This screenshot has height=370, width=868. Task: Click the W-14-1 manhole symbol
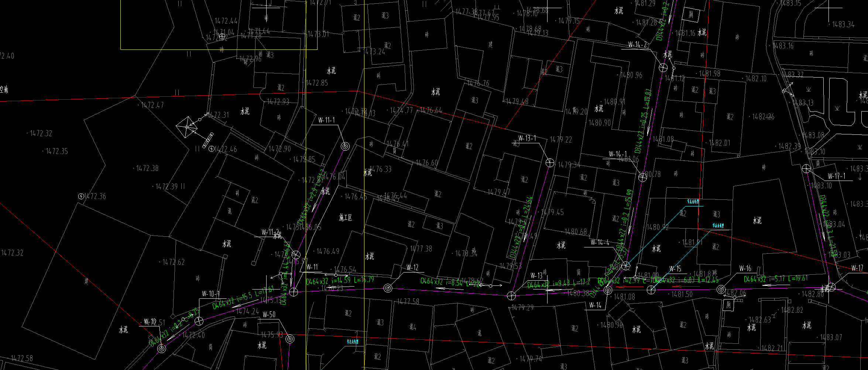643,178
